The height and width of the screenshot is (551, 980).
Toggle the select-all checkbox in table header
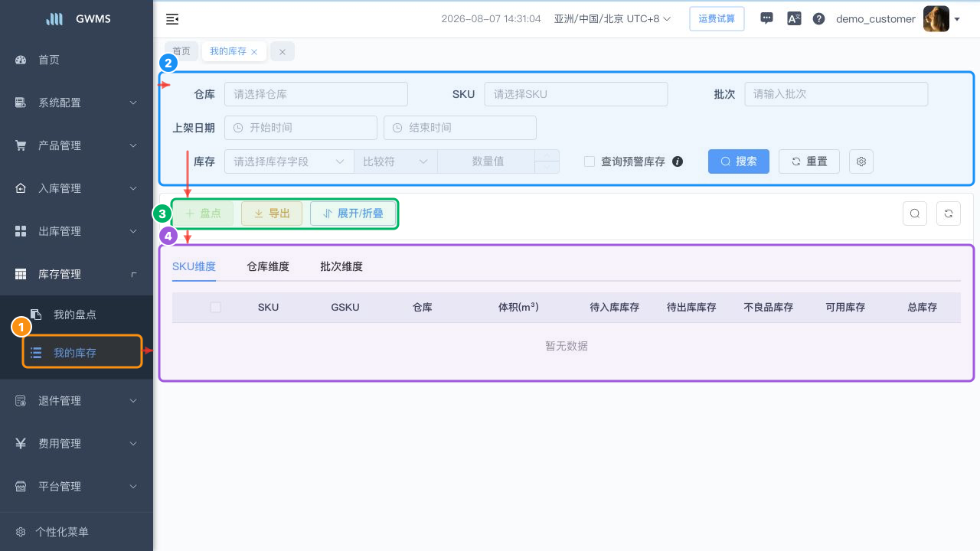point(215,307)
